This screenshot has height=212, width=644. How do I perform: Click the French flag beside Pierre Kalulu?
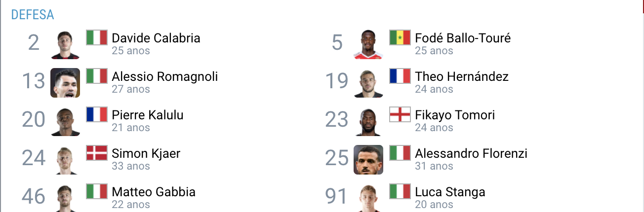point(97,114)
